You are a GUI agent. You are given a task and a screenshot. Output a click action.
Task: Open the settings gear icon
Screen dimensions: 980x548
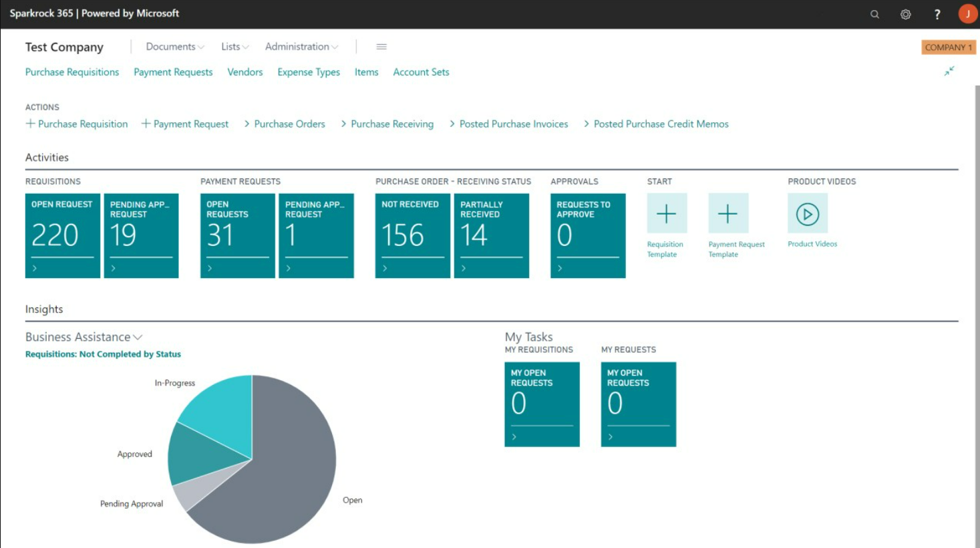[x=905, y=14]
